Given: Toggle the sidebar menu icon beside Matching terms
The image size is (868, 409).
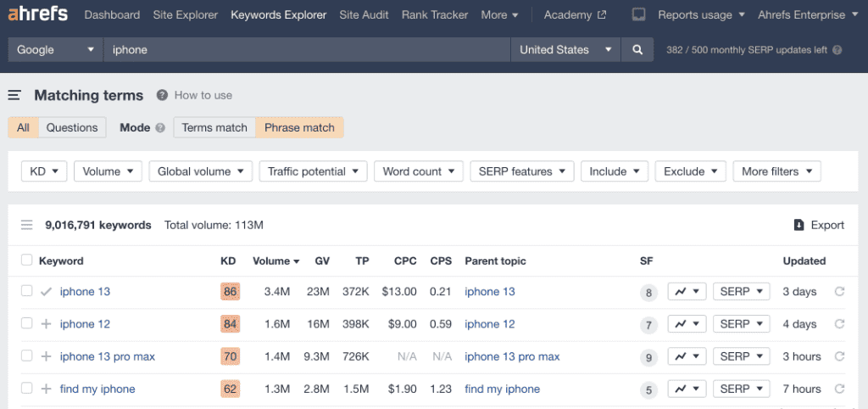Looking at the screenshot, I should pyautogui.click(x=14, y=95).
